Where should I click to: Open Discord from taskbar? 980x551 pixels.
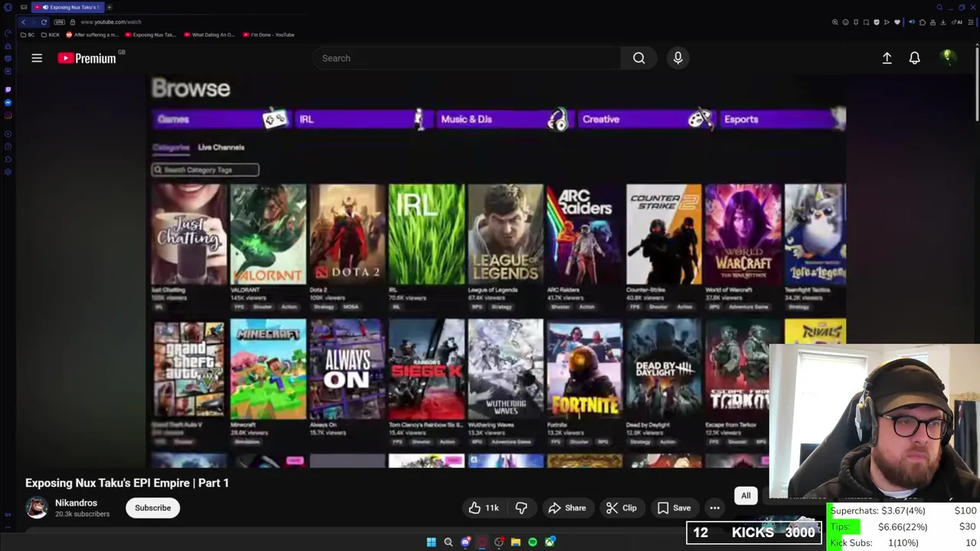[465, 542]
